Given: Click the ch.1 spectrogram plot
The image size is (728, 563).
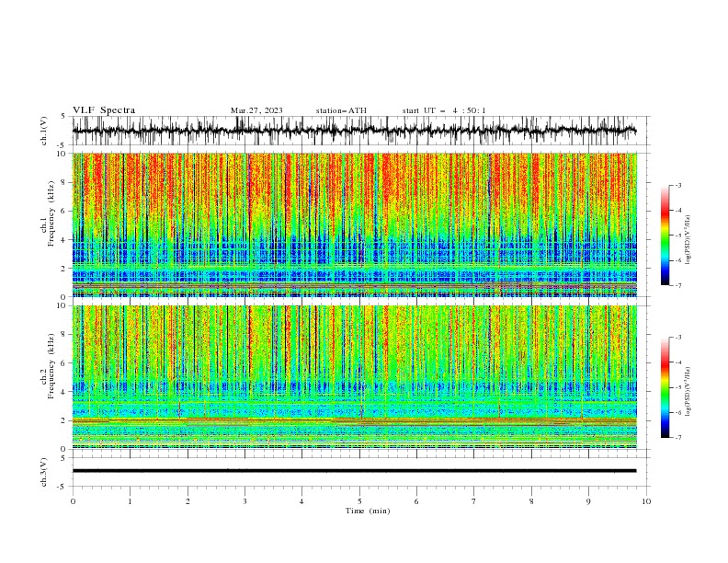Looking at the screenshot, I should (x=354, y=224).
